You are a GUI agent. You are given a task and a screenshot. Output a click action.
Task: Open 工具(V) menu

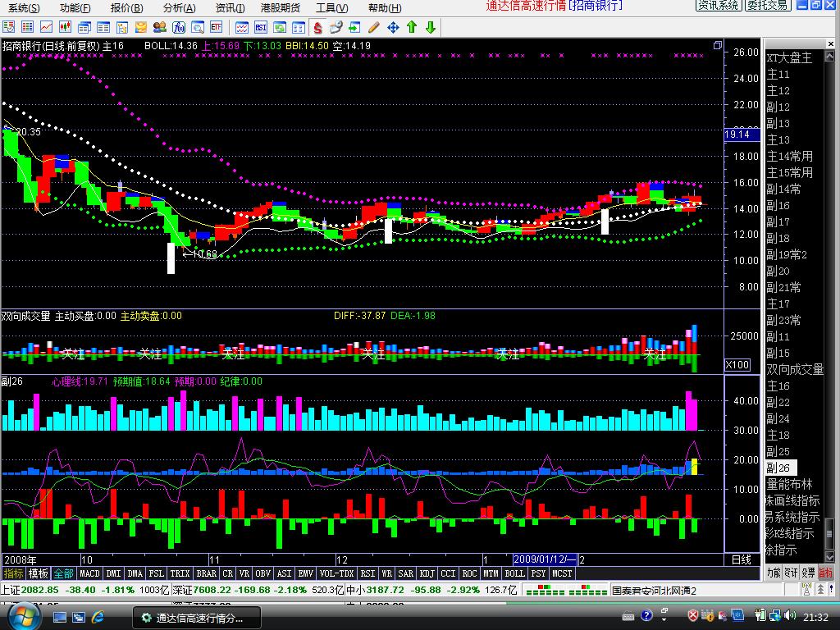point(331,7)
